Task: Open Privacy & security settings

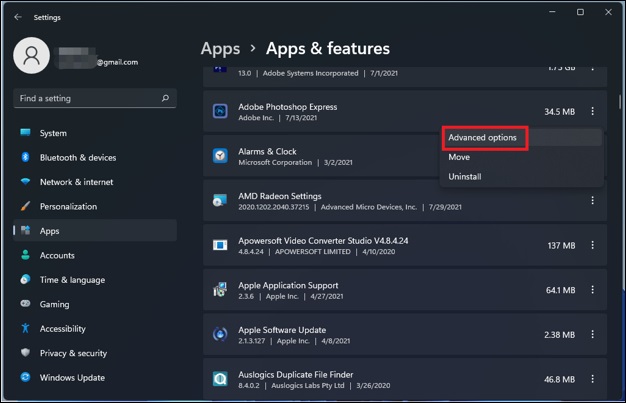Action: [x=95, y=353]
